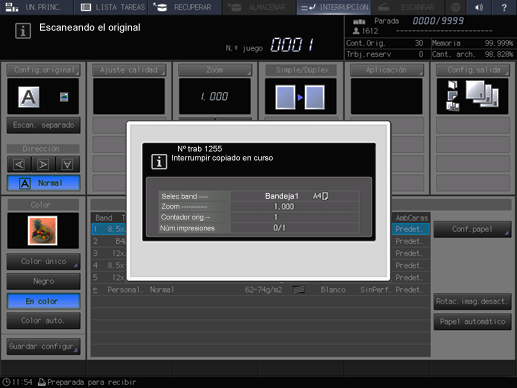Select the ALMACENAR tab
517x388 pixels.
coord(259,7)
